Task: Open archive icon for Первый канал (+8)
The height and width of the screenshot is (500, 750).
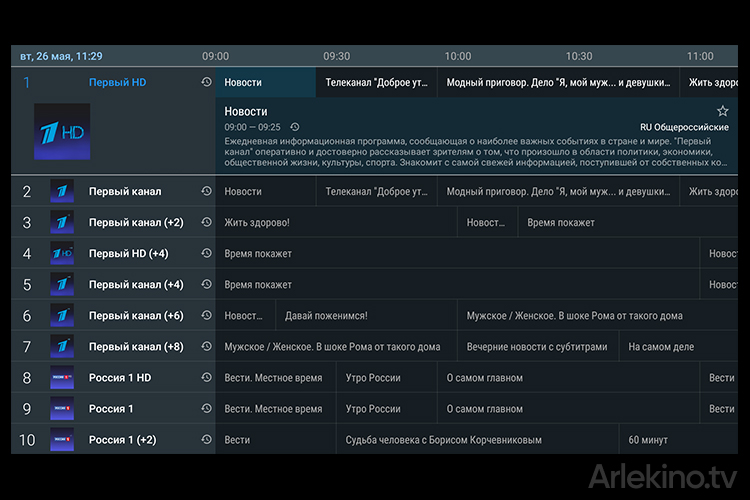Action: tap(206, 346)
